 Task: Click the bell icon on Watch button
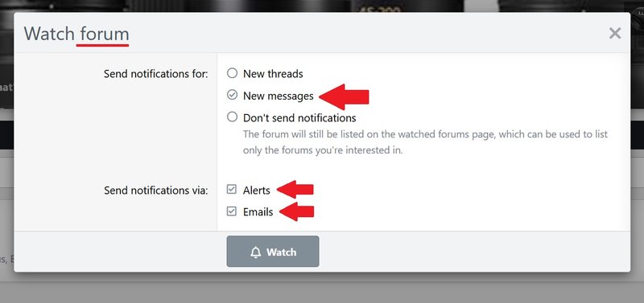pos(255,252)
